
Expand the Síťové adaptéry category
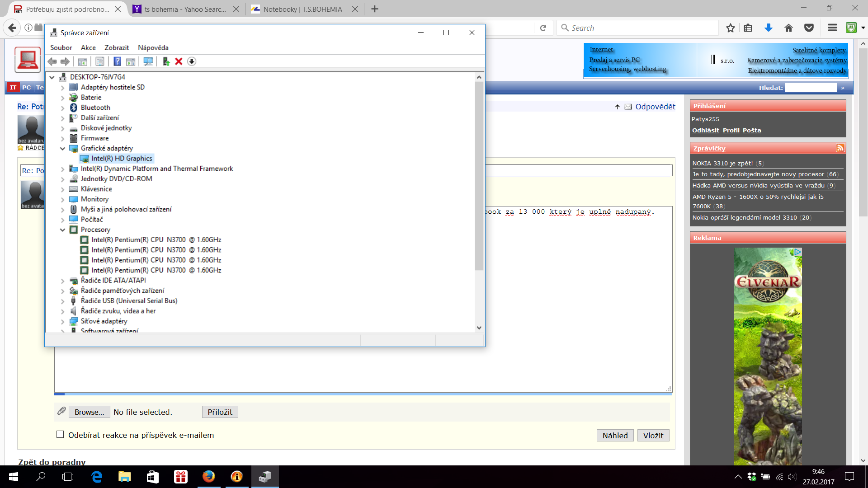pos(63,322)
